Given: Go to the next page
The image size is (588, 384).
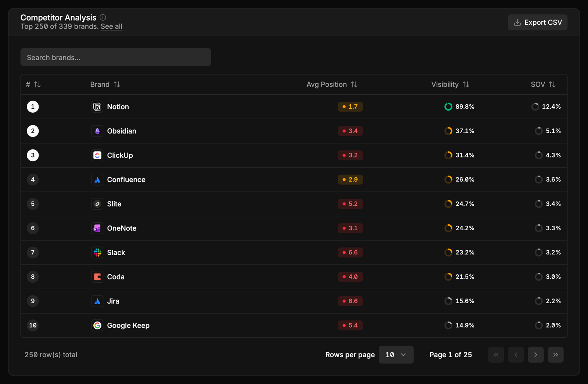Looking at the screenshot, I should coord(536,355).
